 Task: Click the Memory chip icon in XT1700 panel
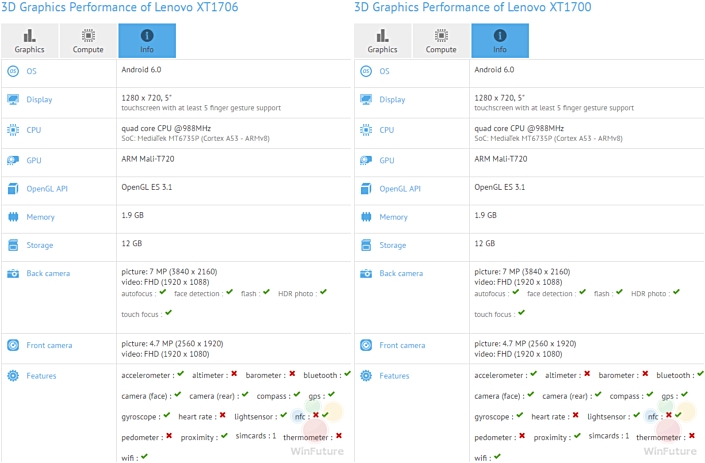[x=366, y=217]
